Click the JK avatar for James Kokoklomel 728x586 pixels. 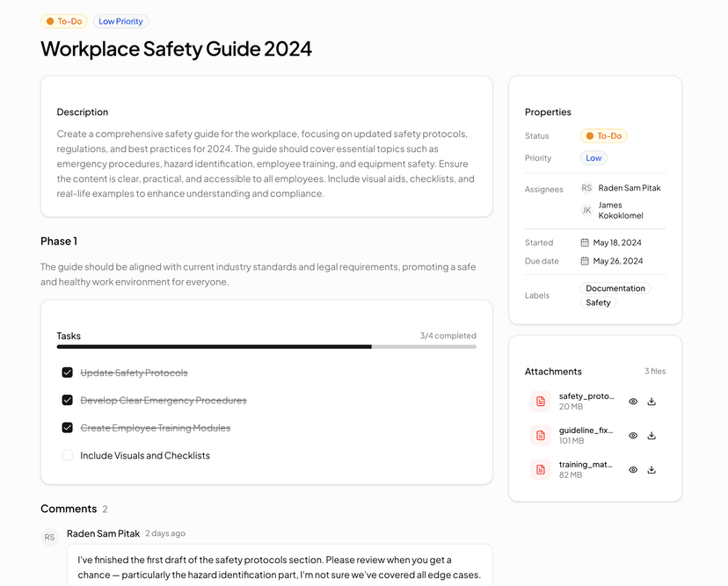586,210
